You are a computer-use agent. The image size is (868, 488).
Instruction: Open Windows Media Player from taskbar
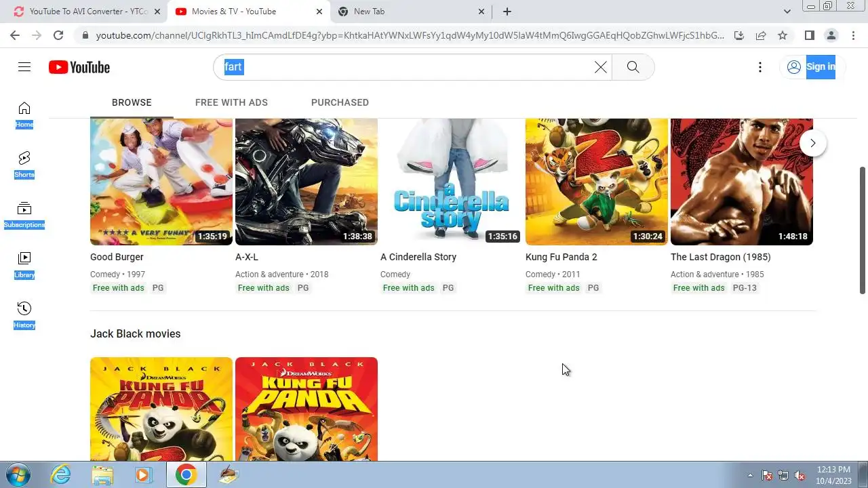pyautogui.click(x=143, y=475)
